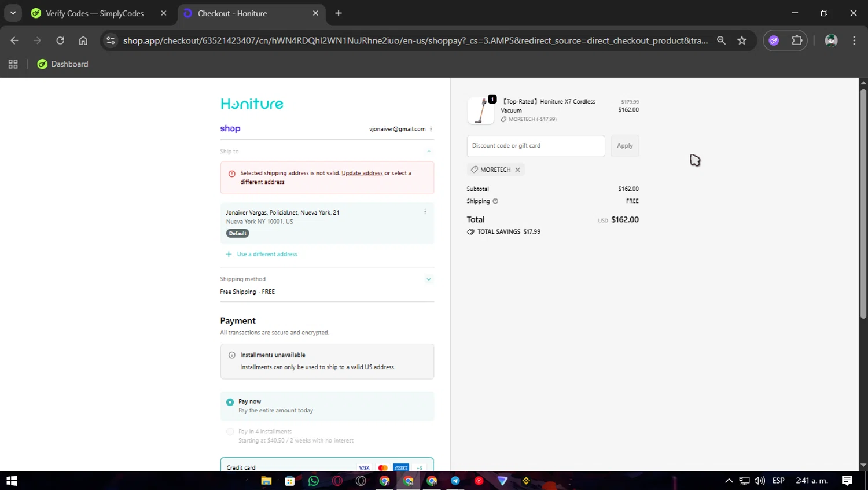Open the Chrome profile avatar

click(831, 40)
